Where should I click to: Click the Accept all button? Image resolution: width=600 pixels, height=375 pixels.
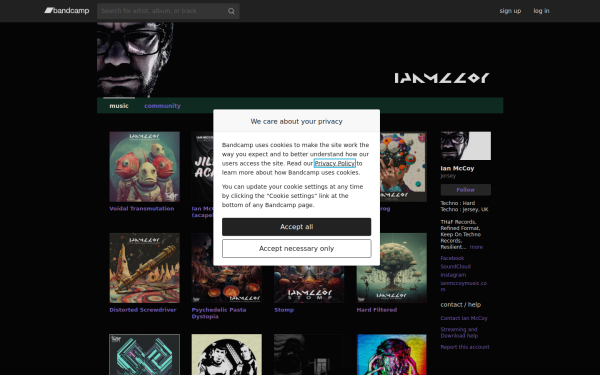297,227
